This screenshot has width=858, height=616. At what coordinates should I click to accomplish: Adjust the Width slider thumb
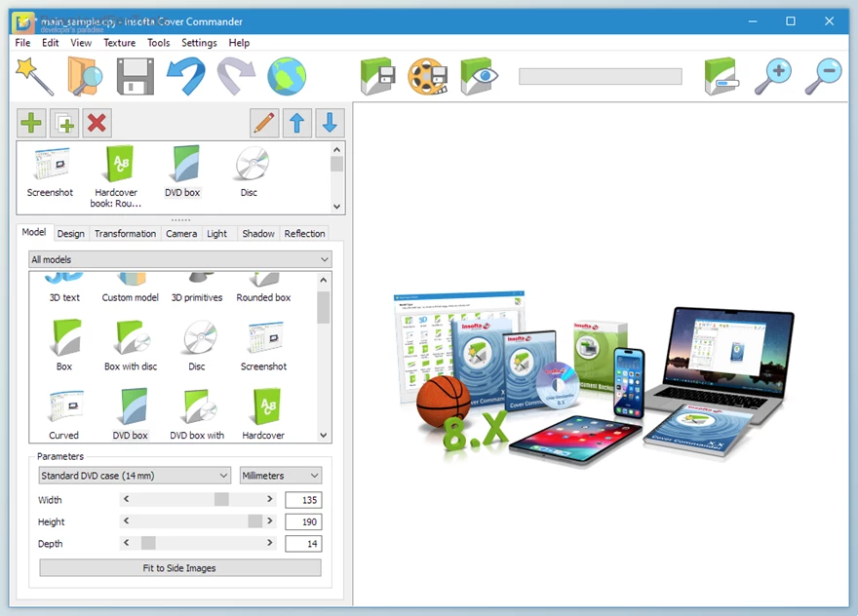click(x=221, y=499)
